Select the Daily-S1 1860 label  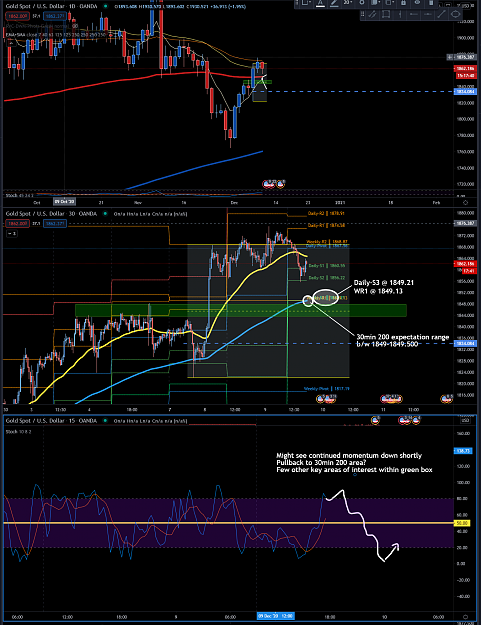click(x=327, y=265)
